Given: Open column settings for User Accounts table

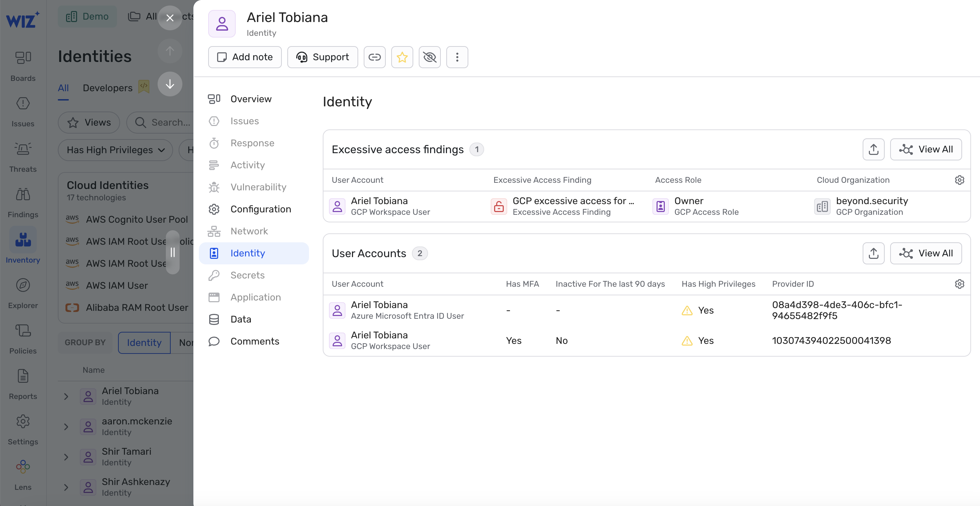Looking at the screenshot, I should (x=959, y=284).
